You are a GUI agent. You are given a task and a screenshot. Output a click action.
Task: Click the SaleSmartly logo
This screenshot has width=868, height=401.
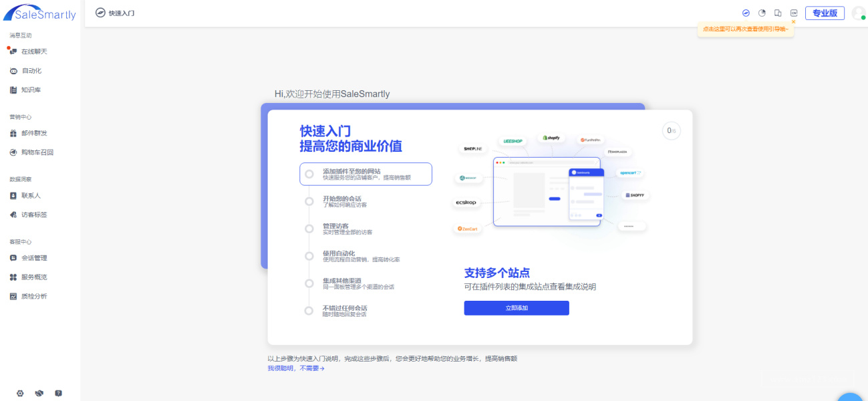click(x=40, y=13)
